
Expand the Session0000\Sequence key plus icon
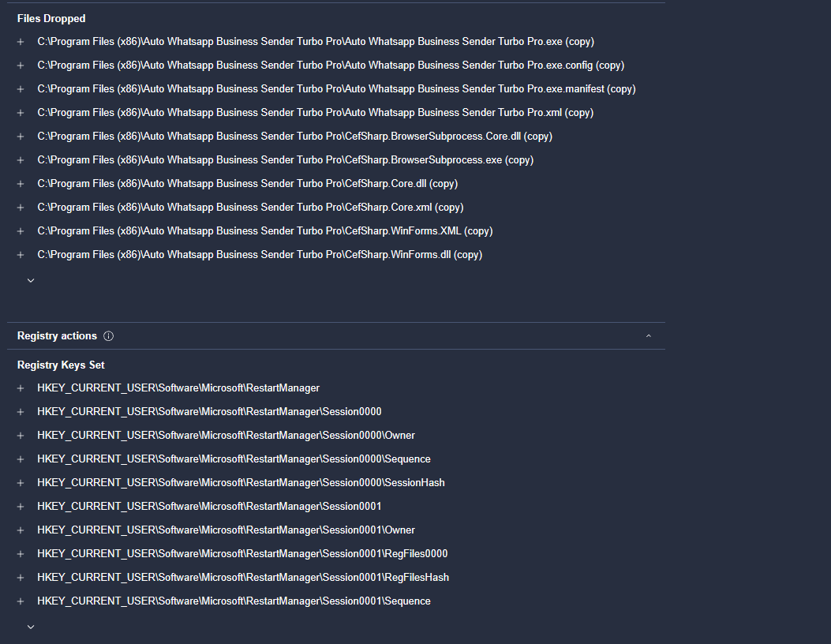(x=21, y=459)
